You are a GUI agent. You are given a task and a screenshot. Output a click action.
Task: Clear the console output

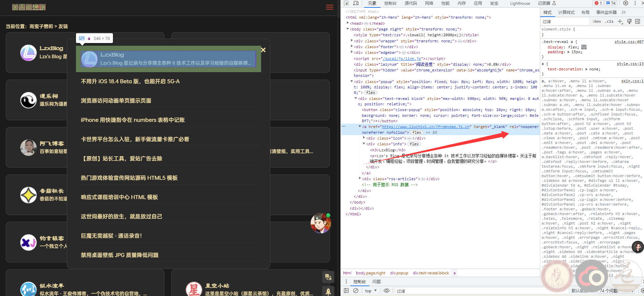356,291
